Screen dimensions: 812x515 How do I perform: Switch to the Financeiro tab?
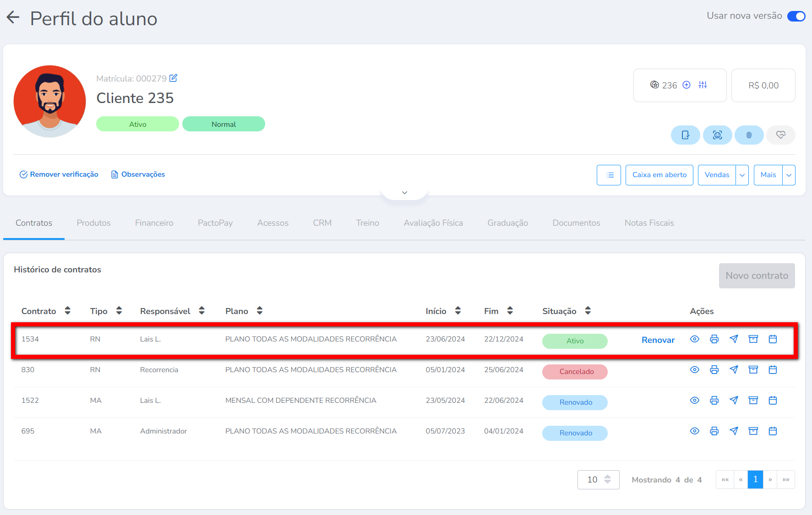154,223
